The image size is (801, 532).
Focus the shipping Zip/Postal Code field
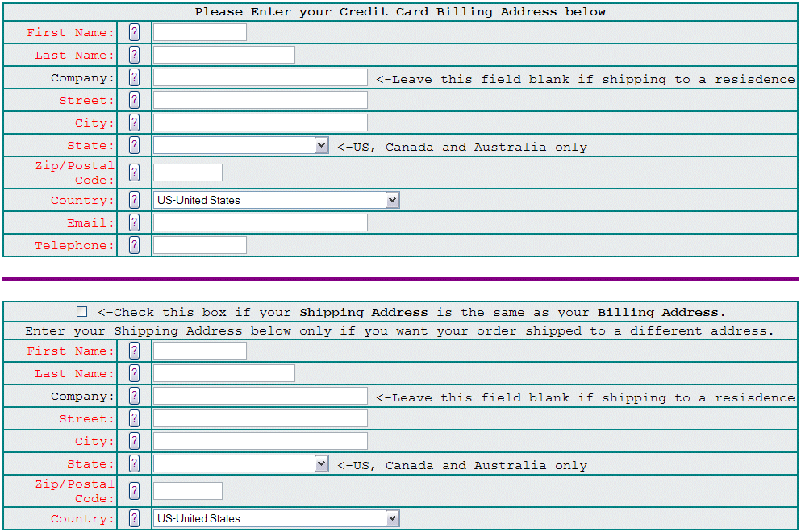[x=187, y=491]
